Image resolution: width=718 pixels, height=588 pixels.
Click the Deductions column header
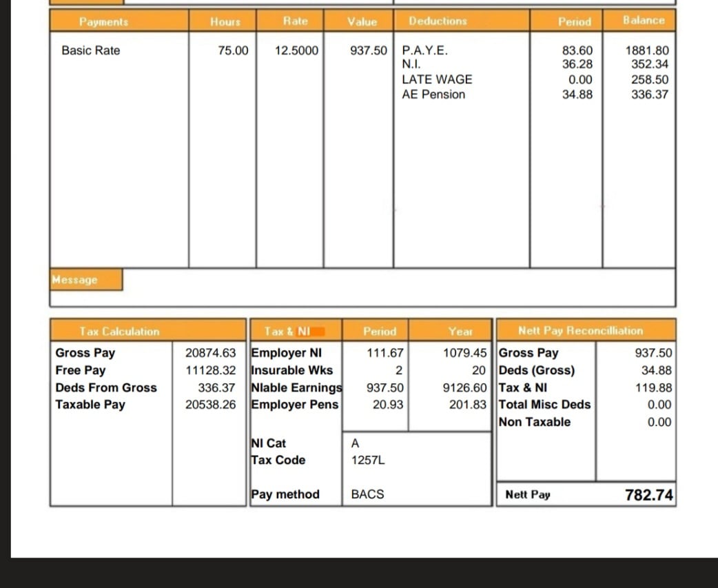(438, 21)
